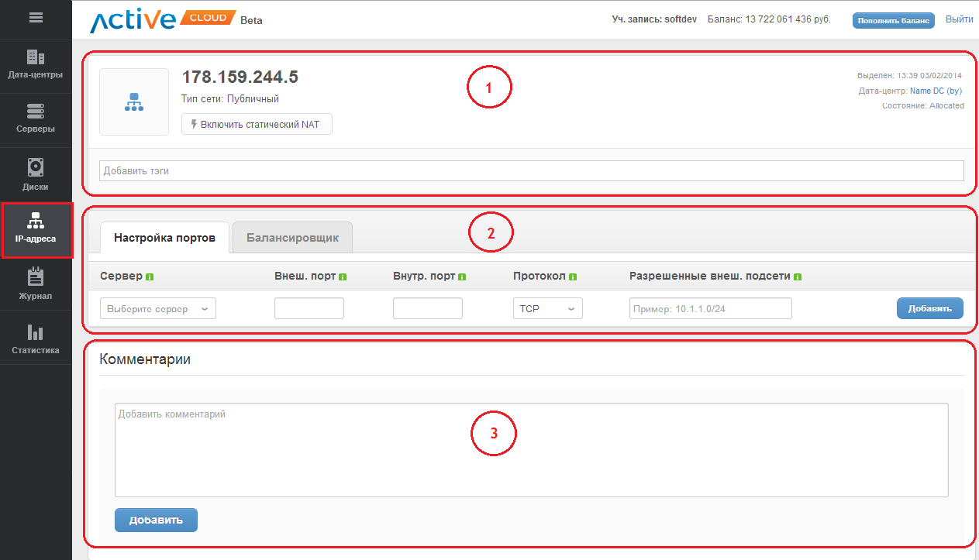Open the TCP protocol dropdown

point(547,308)
